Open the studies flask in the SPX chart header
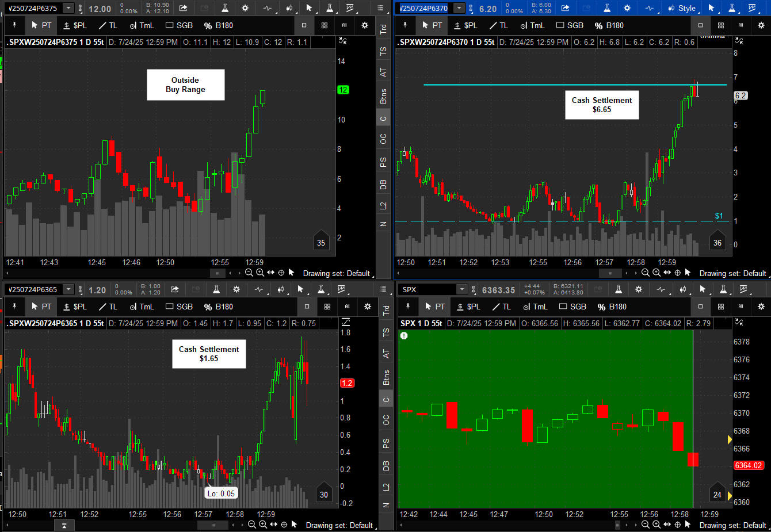This screenshot has width=771, height=532. pos(619,289)
